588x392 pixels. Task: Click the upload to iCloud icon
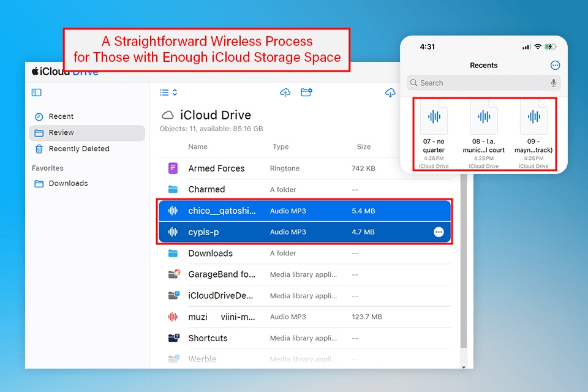point(285,92)
